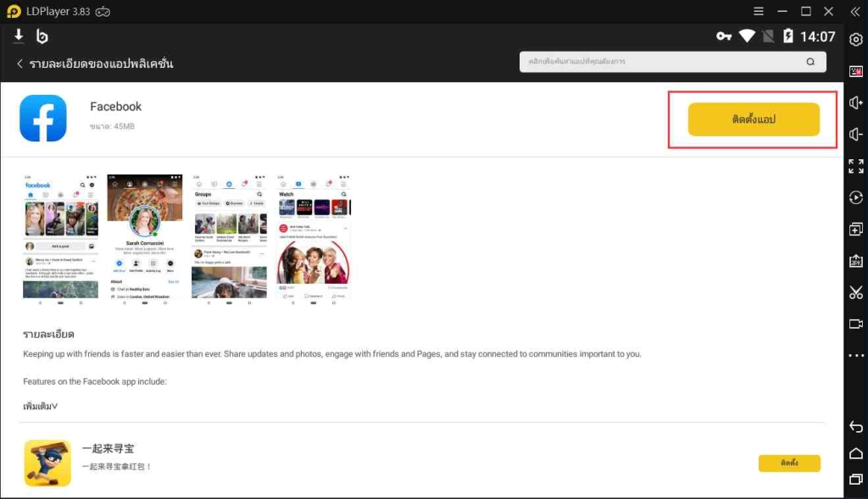Open the Watch screenshot thumbnail
The width and height of the screenshot is (868, 499).
click(x=314, y=240)
